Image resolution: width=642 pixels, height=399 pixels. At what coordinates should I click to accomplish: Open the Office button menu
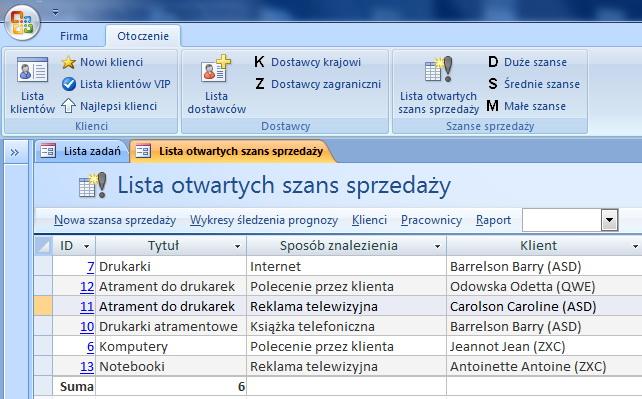[23, 22]
